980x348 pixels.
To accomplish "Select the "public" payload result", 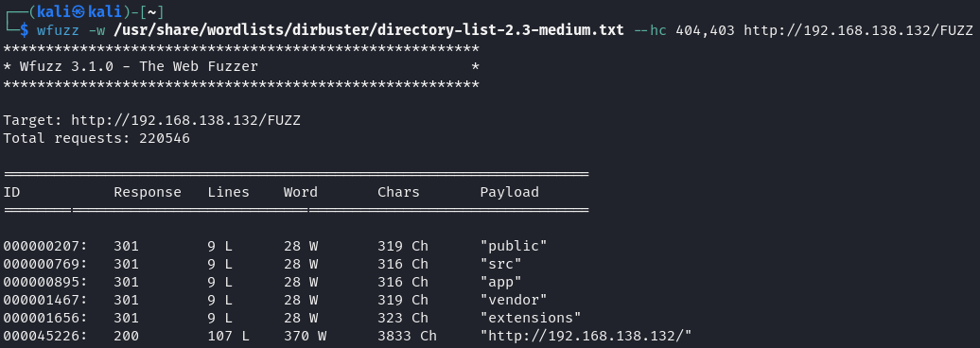I will 514,246.
